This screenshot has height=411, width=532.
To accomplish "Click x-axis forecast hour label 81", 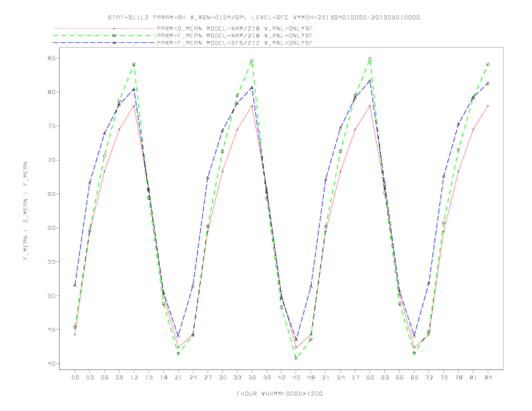I will click(x=474, y=377).
